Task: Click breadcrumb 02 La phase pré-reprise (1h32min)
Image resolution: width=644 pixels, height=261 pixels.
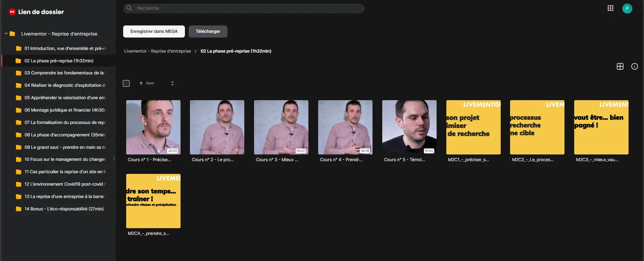Action: pyautogui.click(x=236, y=51)
